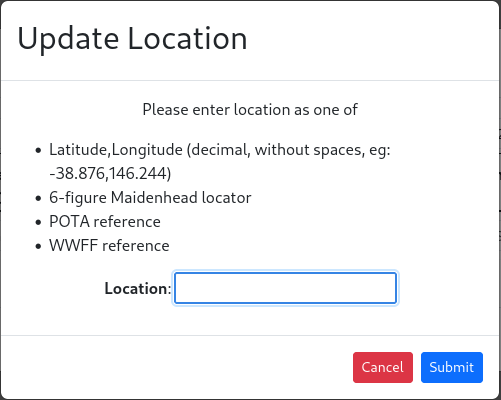Focus the Location text input field
501x400 pixels.
tap(285, 288)
